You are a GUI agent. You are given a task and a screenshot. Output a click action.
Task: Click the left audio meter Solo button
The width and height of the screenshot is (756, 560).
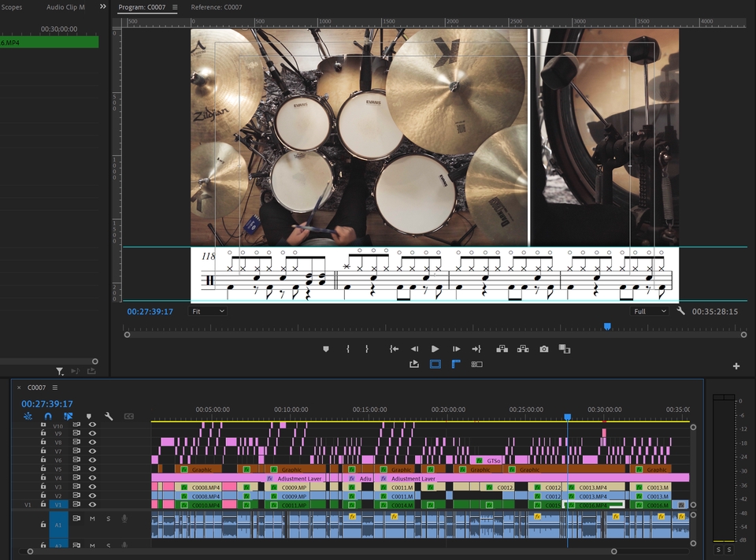tap(718, 550)
